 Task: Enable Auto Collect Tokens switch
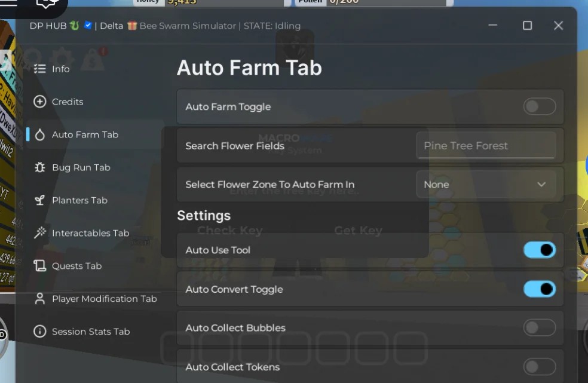[539, 367]
